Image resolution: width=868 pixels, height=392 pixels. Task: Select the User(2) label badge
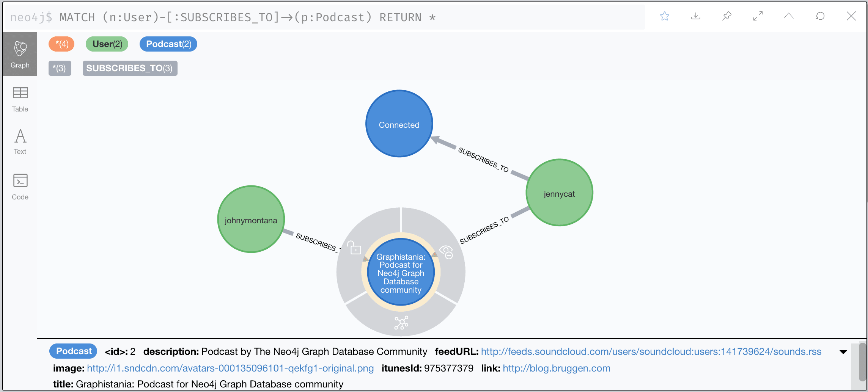point(107,44)
